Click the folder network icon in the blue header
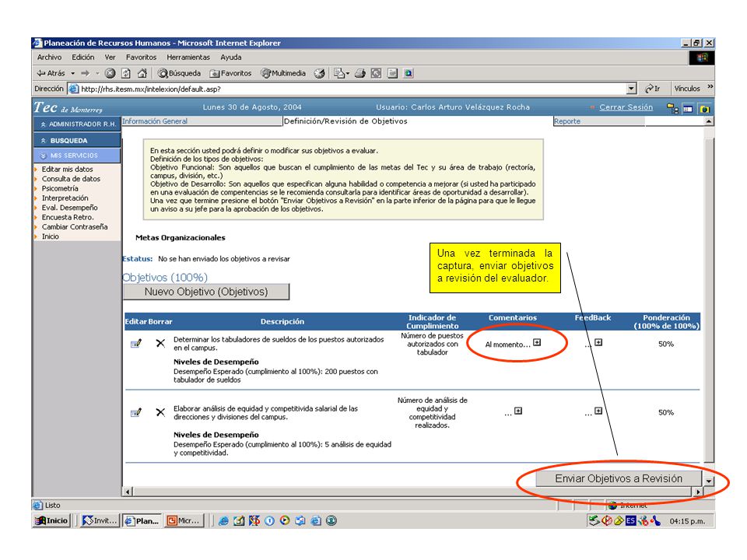The image size is (747, 560). point(672,108)
